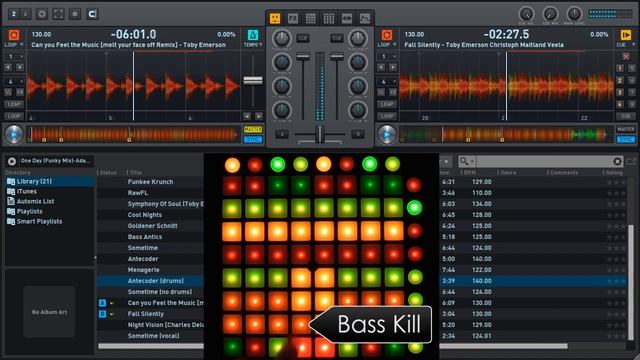640x360 pixels.
Task: Toggle SYNC on deck A
Action: coord(253,140)
